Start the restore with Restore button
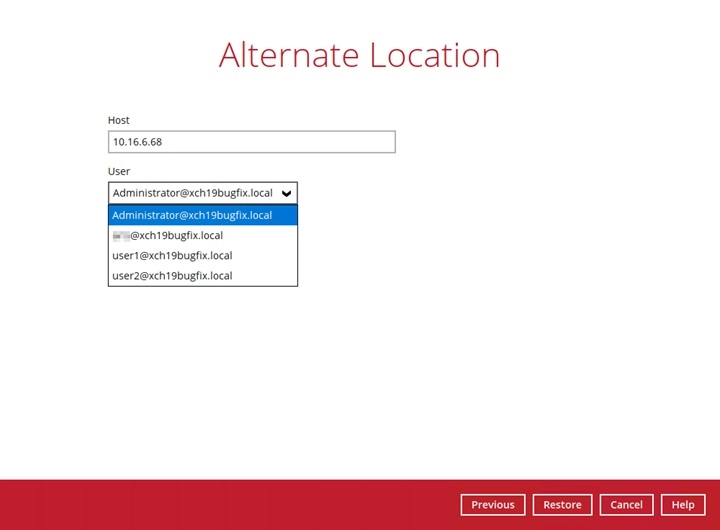Image resolution: width=720 pixels, height=530 pixels. click(562, 505)
